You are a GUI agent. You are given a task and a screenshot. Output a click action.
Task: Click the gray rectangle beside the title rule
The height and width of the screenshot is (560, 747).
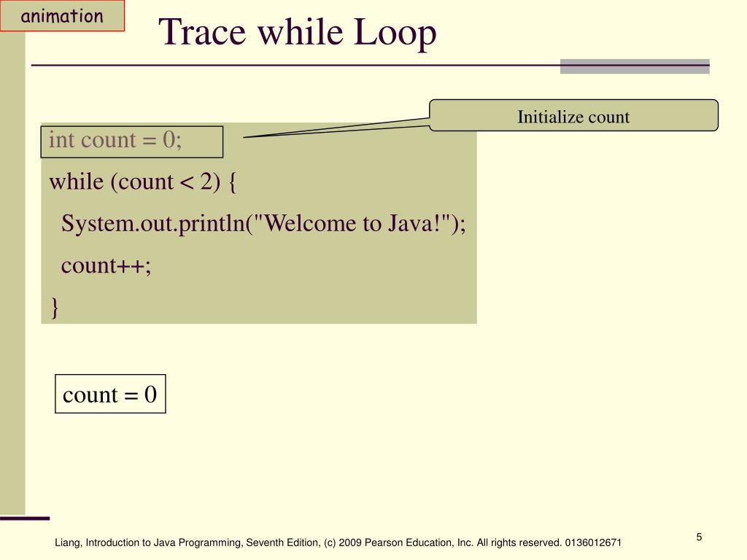click(635, 66)
